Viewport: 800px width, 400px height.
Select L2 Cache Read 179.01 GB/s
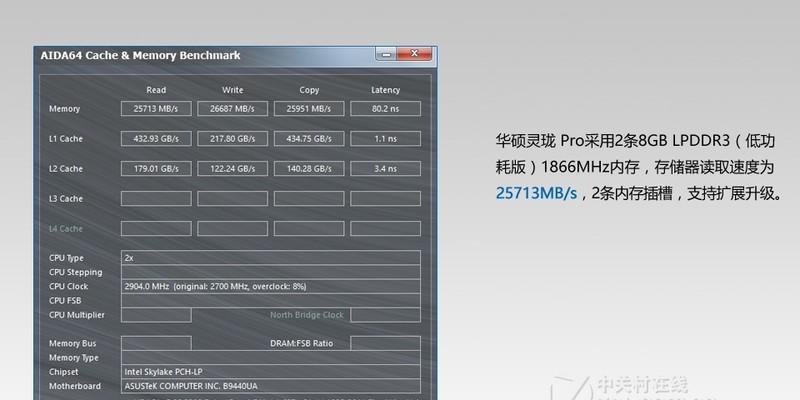coord(156,169)
